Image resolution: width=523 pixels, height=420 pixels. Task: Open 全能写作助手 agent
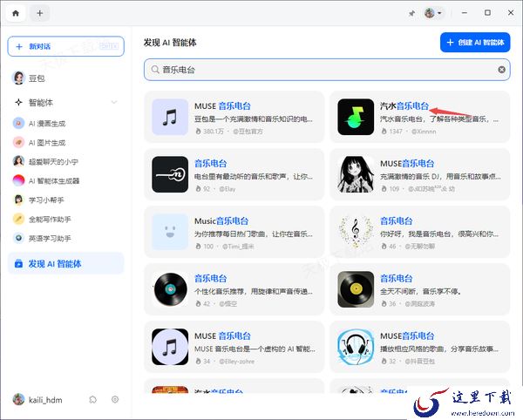[65, 219]
